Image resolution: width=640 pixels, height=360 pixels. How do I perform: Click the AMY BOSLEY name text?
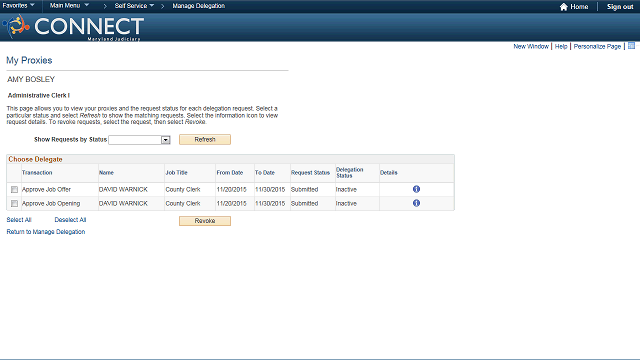[x=31, y=79]
